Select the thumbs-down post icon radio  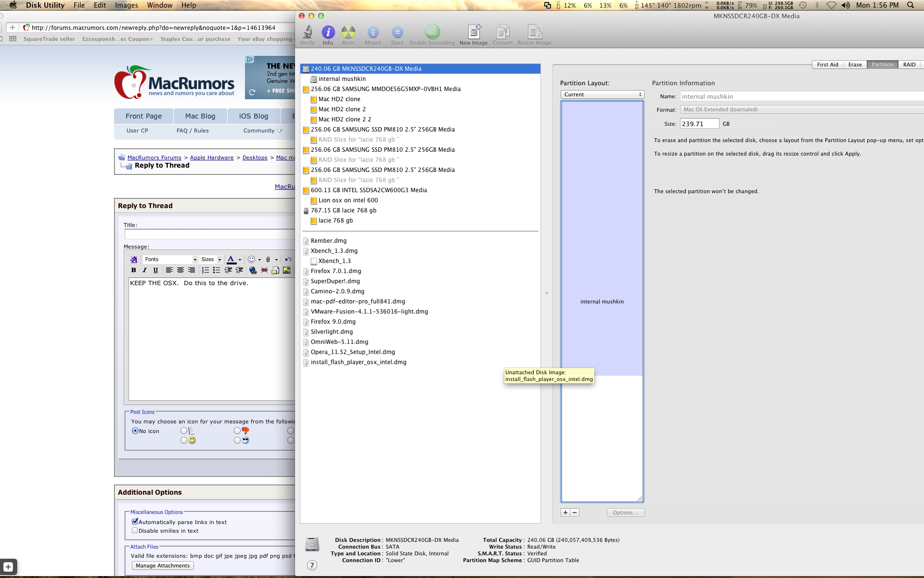[x=237, y=431]
